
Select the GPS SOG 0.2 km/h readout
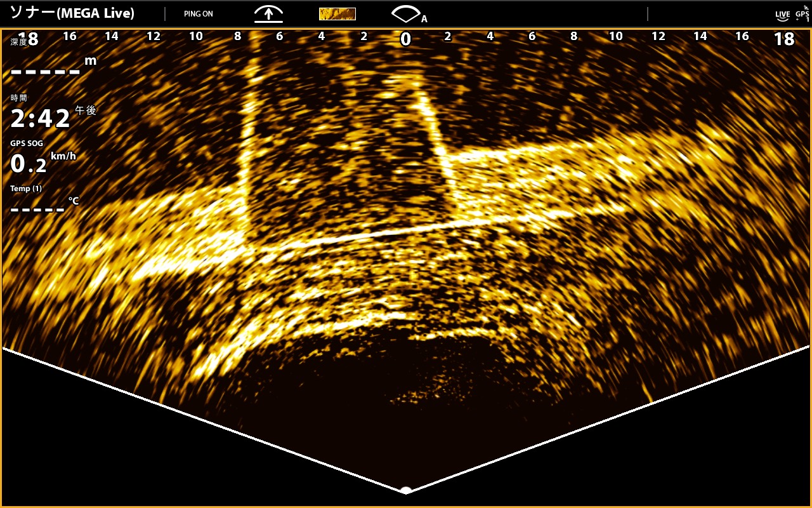click(44, 158)
